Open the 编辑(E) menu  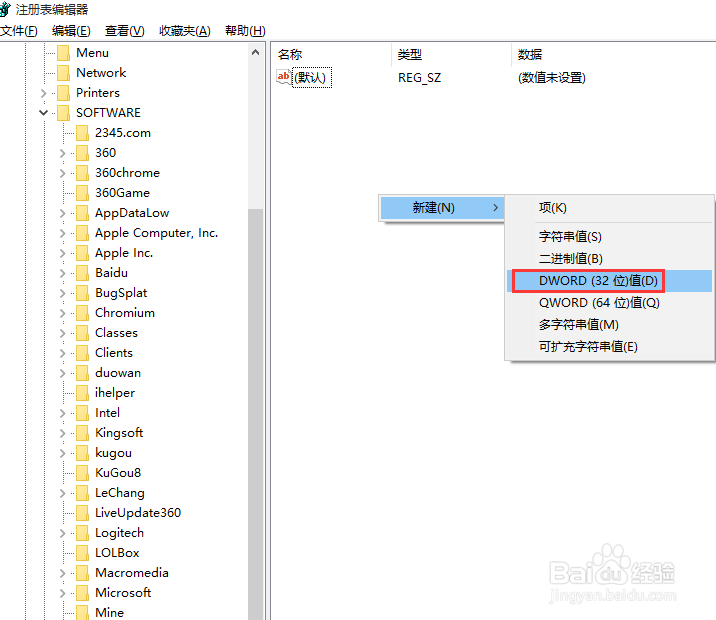[71, 31]
